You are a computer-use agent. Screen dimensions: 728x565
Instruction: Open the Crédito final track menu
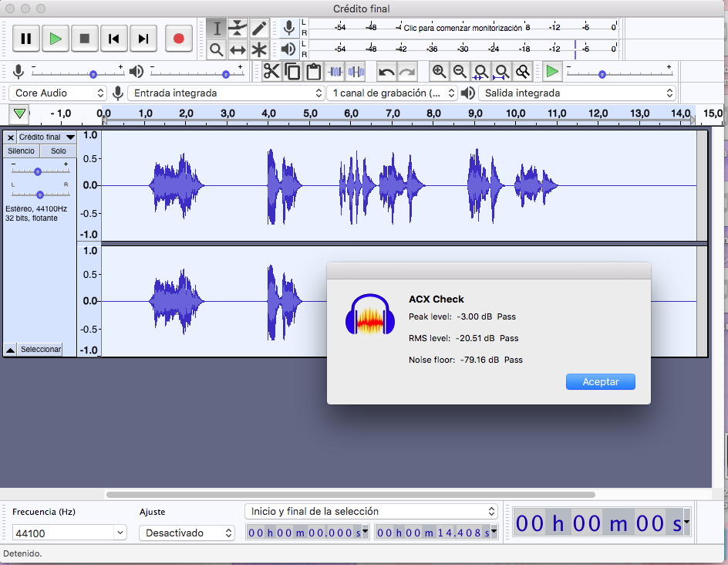point(46,137)
